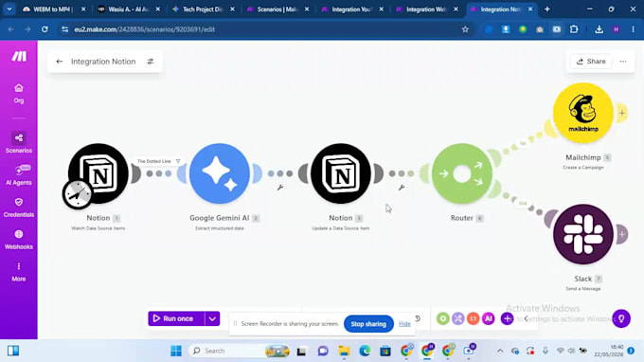
Task: Open the Notion Update a Data Source Item module
Action: point(341,173)
